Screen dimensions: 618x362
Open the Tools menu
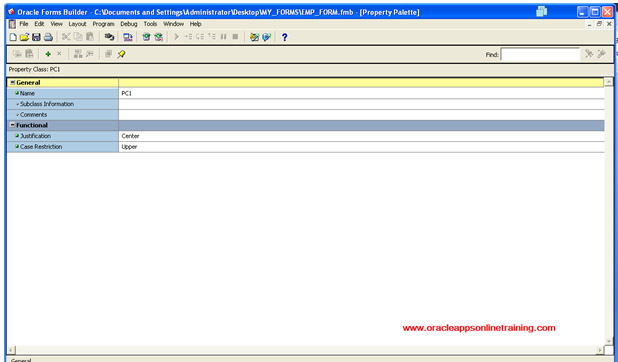[x=150, y=24]
